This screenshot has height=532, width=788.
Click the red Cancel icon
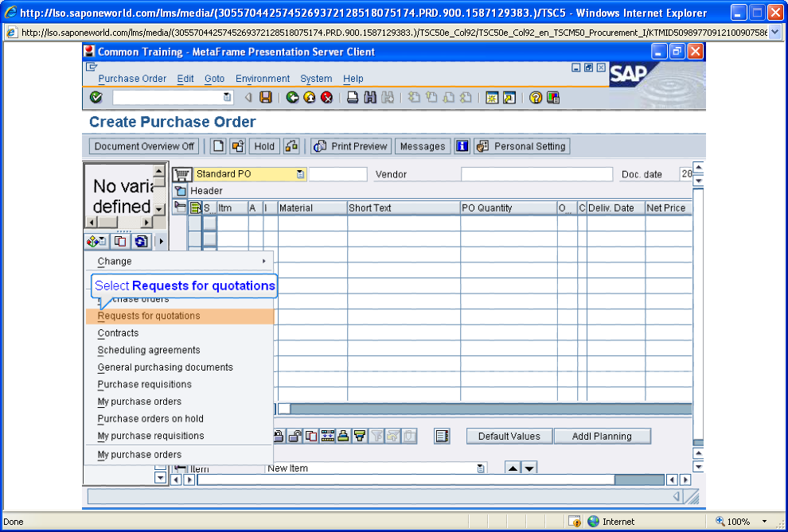326,97
